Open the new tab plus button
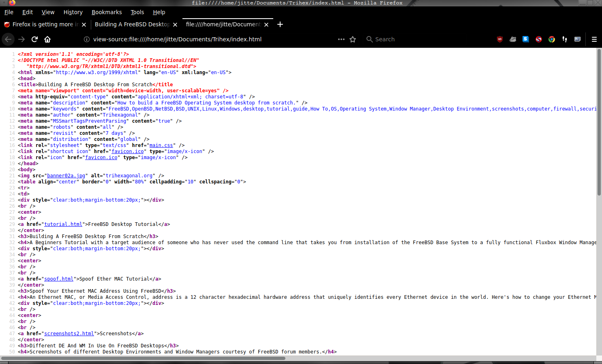This screenshot has width=602, height=364. pyautogui.click(x=280, y=24)
